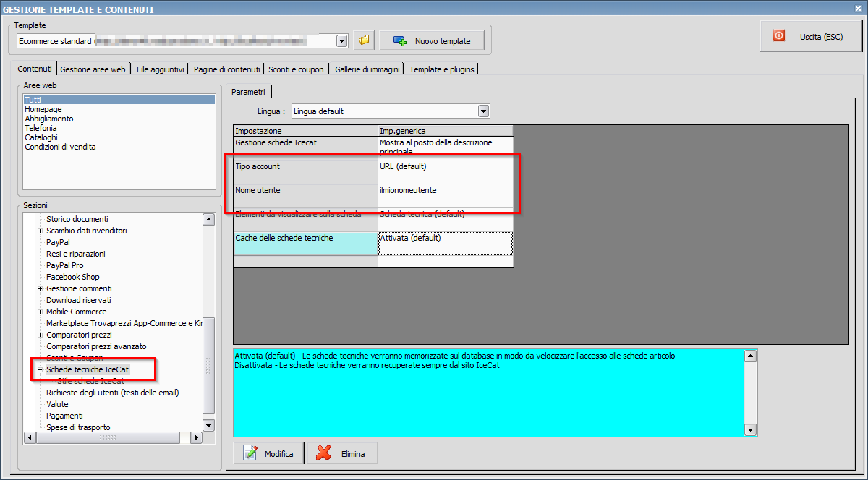Select the Valute section
The height and width of the screenshot is (480, 868).
pos(57,404)
